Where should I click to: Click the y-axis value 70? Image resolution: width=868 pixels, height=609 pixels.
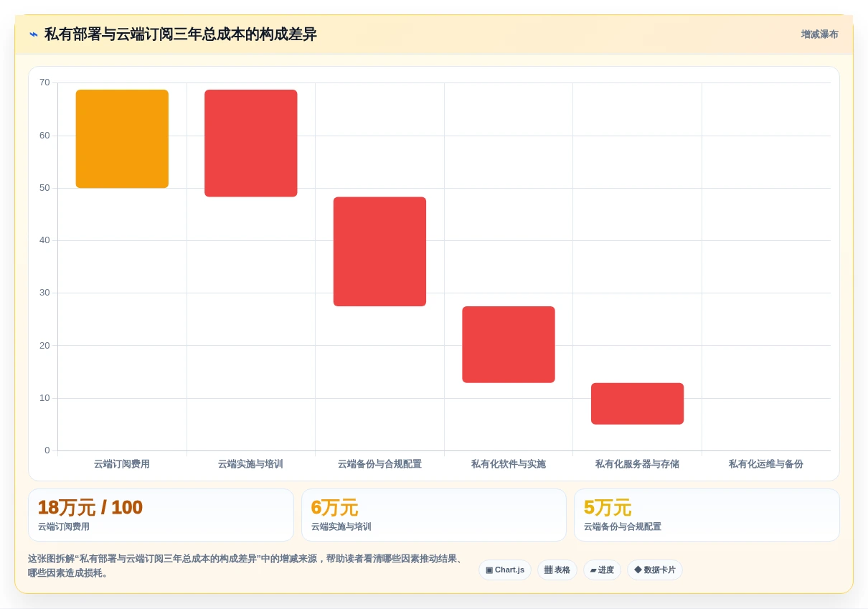pos(44,82)
